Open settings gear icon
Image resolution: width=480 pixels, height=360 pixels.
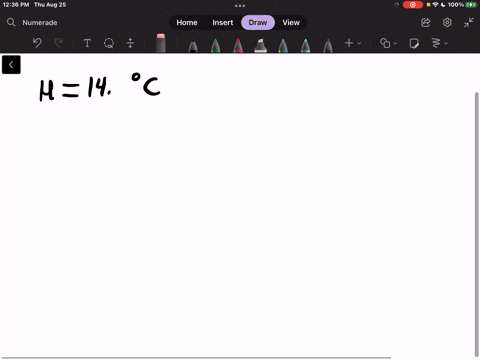(x=447, y=23)
